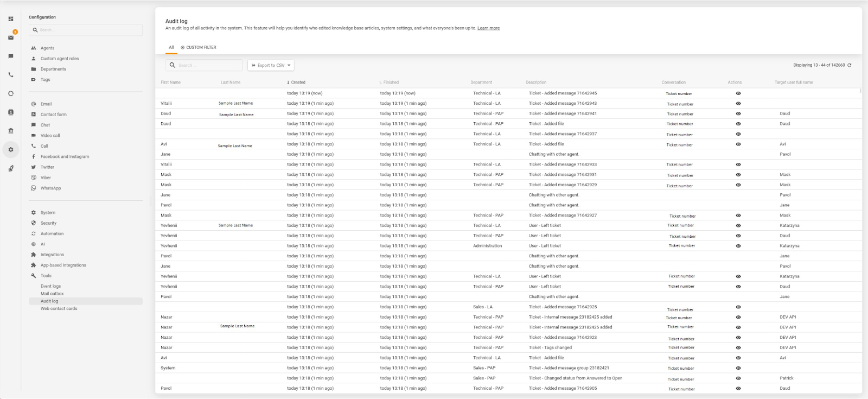Image resolution: width=868 pixels, height=399 pixels.
Task: Click the rocket icon in left rail
Action: click(x=11, y=169)
